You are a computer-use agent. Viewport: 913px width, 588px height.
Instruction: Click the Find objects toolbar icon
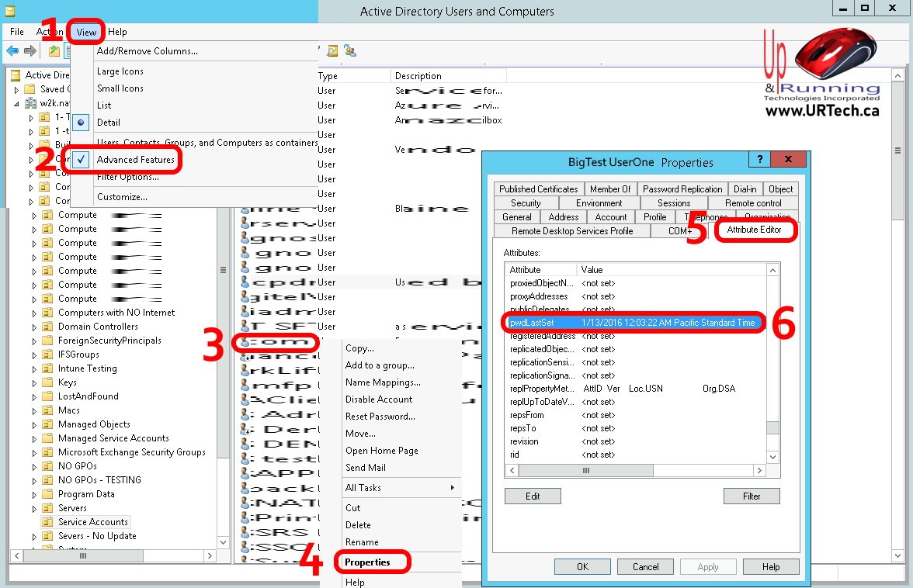pos(333,51)
